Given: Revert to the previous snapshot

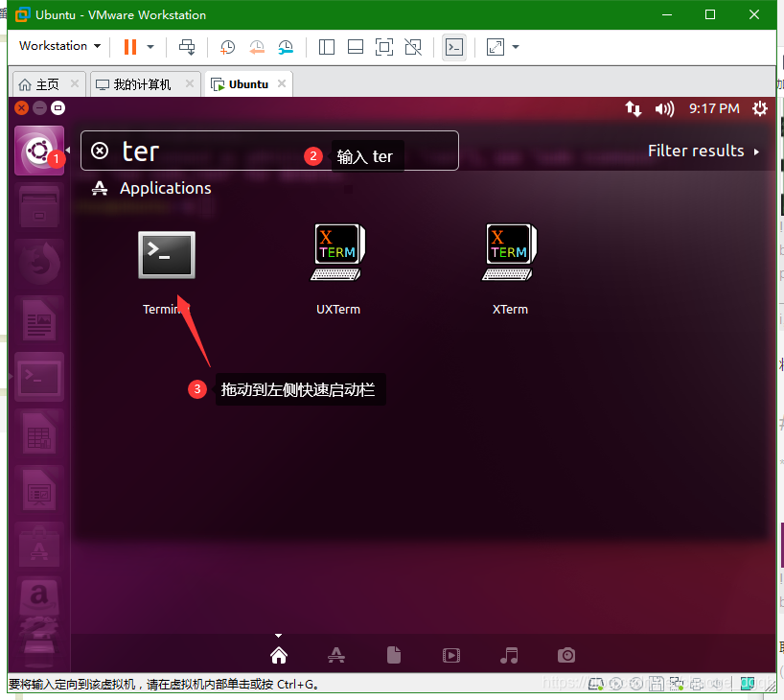Looking at the screenshot, I should 257,47.
